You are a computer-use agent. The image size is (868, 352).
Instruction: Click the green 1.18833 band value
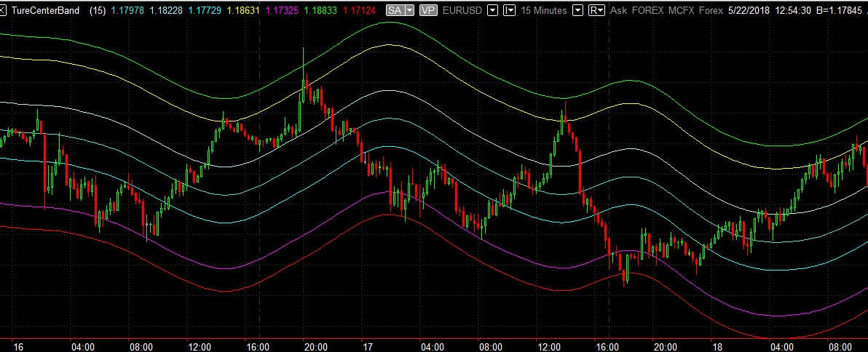tap(320, 10)
